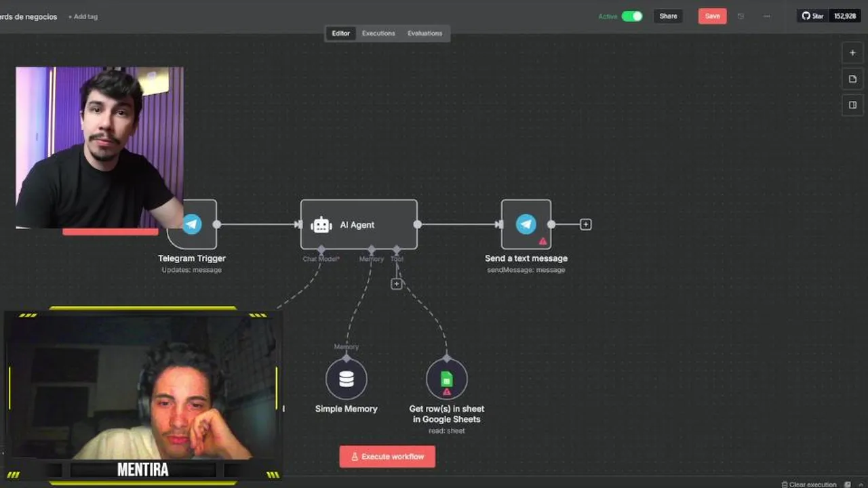Select the Simple Memory database node
Viewport: 868px width, 488px height.
pos(347,379)
